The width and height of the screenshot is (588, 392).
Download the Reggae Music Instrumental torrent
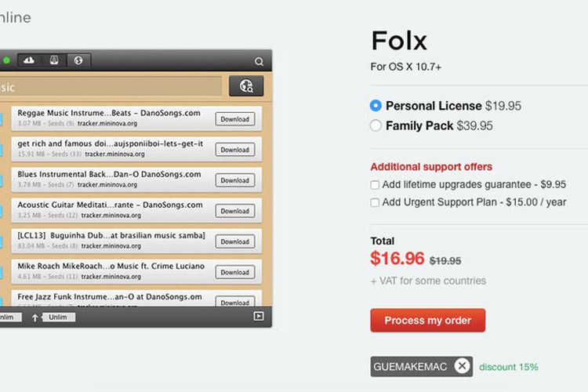(x=234, y=119)
